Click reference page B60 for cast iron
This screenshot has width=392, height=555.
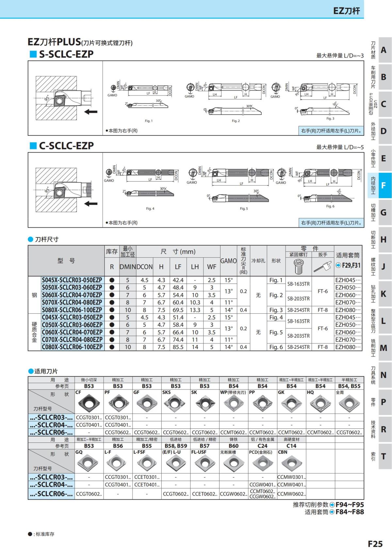[x=234, y=446]
